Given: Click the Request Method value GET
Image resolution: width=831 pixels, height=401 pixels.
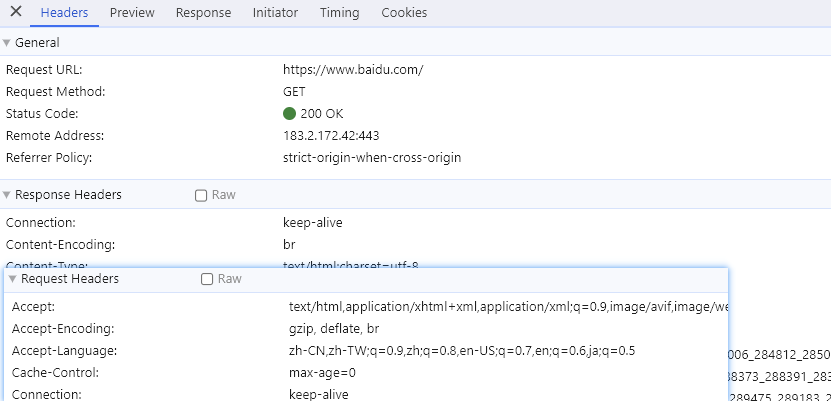Looking at the screenshot, I should (x=295, y=92).
